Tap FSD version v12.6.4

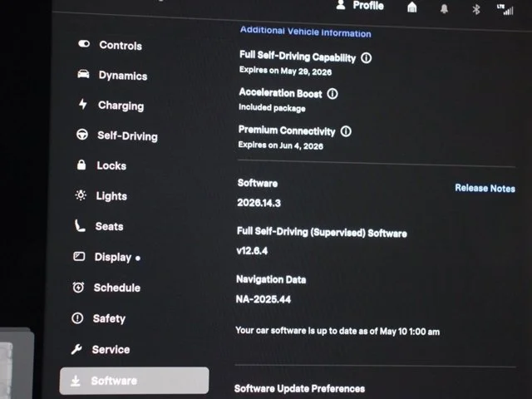coord(252,251)
